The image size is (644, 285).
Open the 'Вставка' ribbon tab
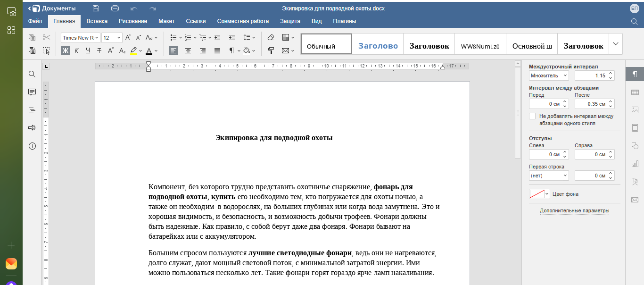point(97,21)
